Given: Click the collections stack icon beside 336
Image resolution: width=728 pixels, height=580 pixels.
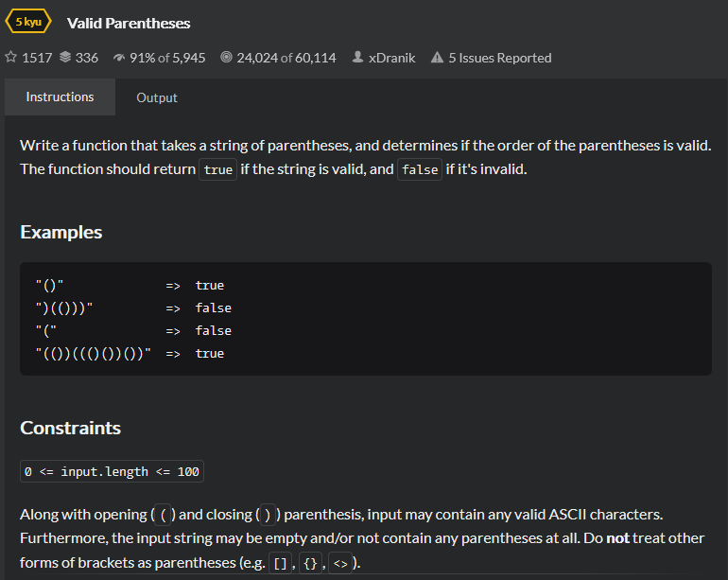Looking at the screenshot, I should click(x=65, y=57).
